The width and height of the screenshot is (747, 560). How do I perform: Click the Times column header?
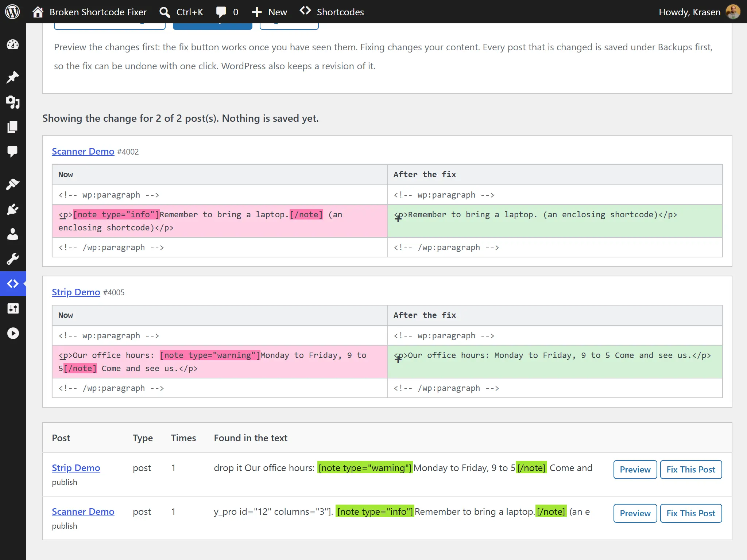(183, 438)
